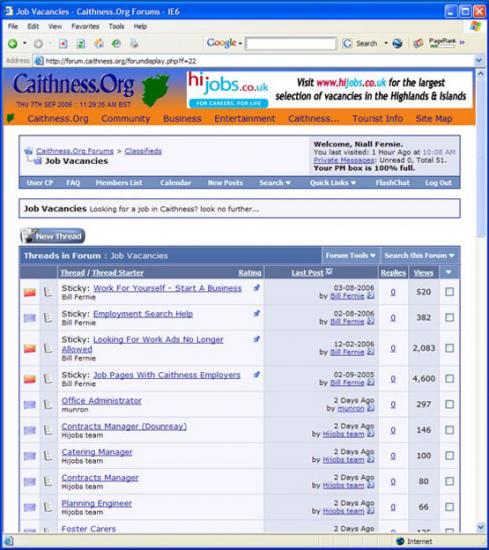This screenshot has height=550, width=489.
Task: Open the Tools menu
Action: [116, 26]
